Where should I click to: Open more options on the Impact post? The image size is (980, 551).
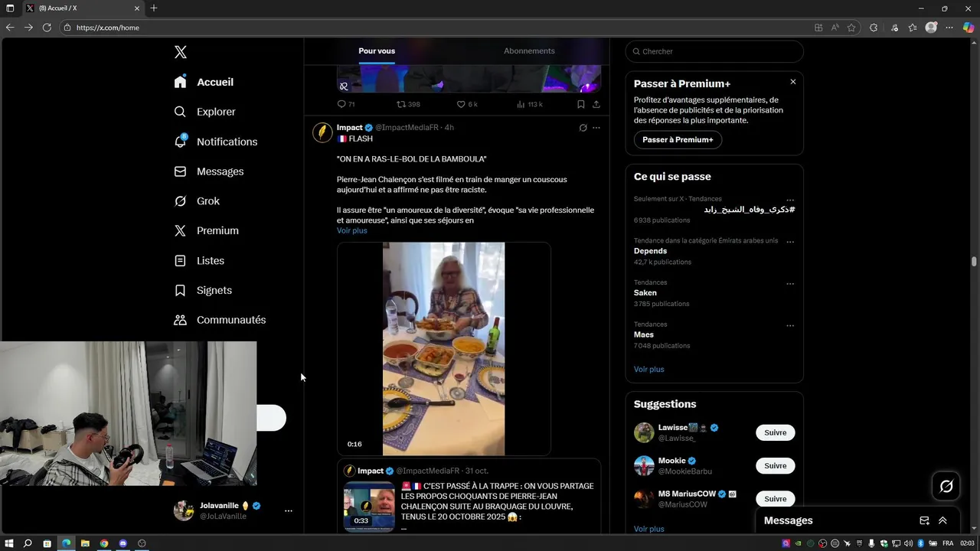tap(596, 128)
